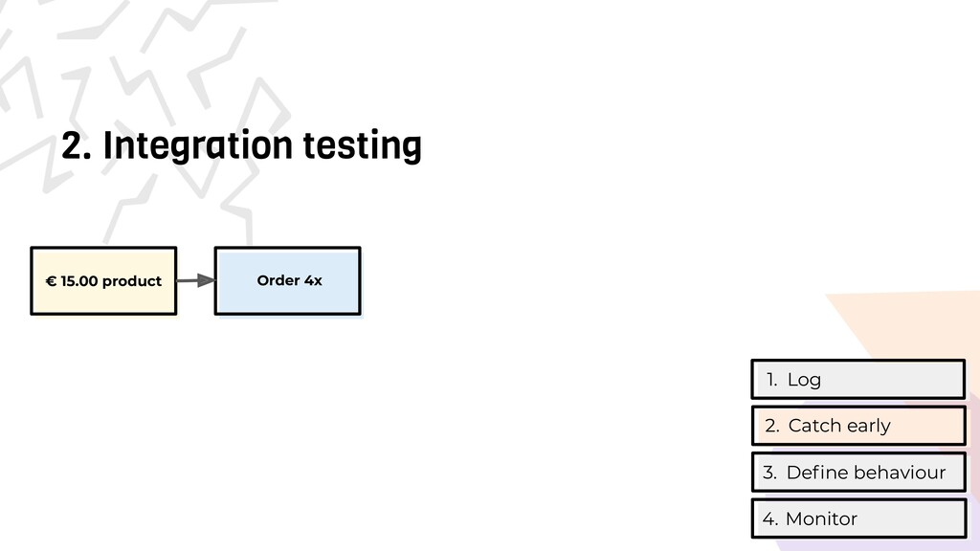Click the '2. Integration testing' heading
Image resolution: width=980 pixels, height=551 pixels.
241,146
